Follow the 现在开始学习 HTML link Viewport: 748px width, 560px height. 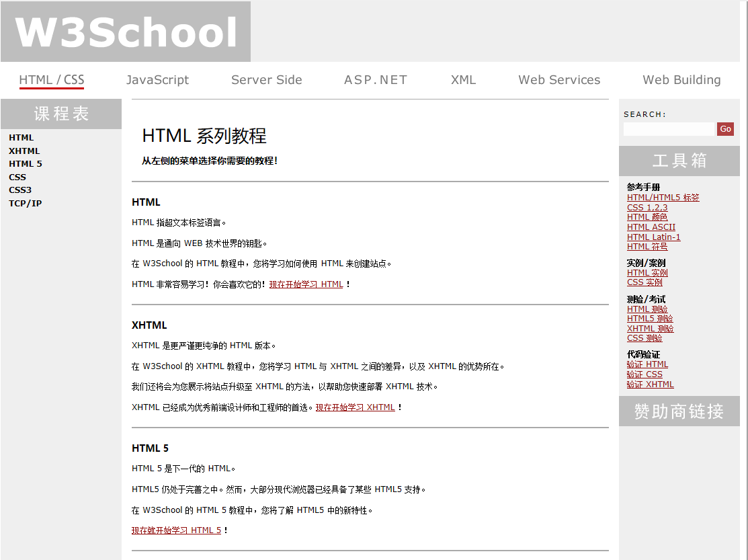point(306,284)
